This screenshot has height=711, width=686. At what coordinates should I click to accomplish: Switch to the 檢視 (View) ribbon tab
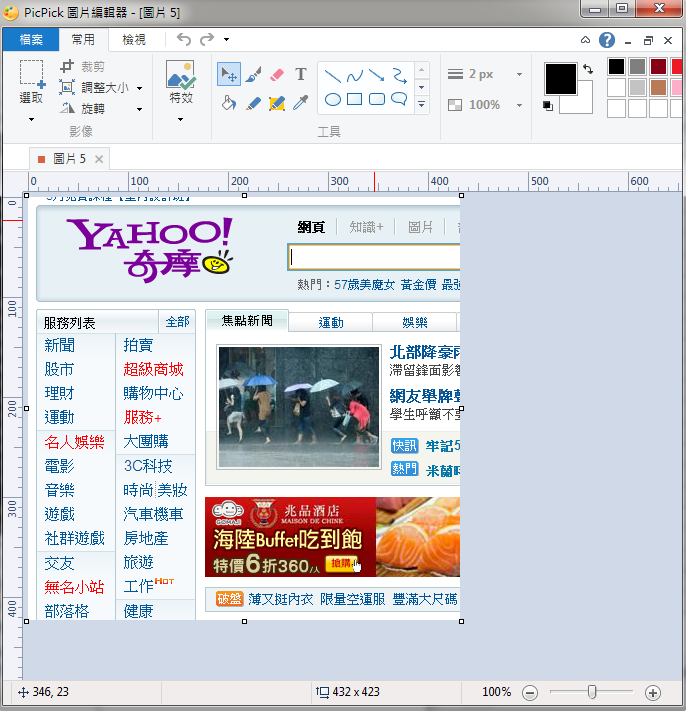[134, 39]
